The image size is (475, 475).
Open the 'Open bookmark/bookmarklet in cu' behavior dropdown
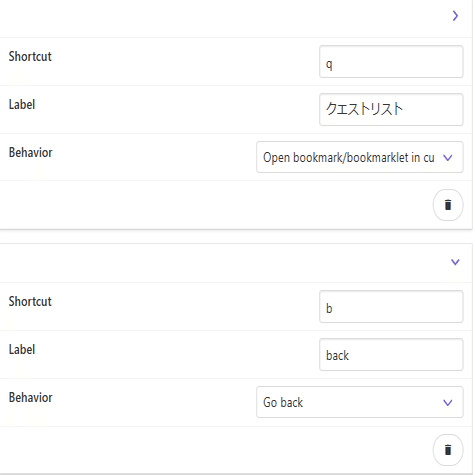pyautogui.click(x=360, y=157)
